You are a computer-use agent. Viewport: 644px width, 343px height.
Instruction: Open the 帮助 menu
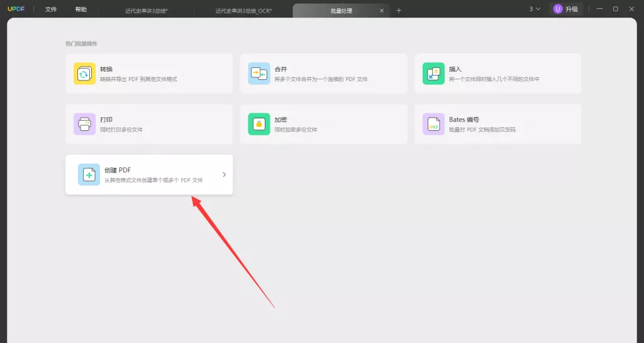point(81,9)
